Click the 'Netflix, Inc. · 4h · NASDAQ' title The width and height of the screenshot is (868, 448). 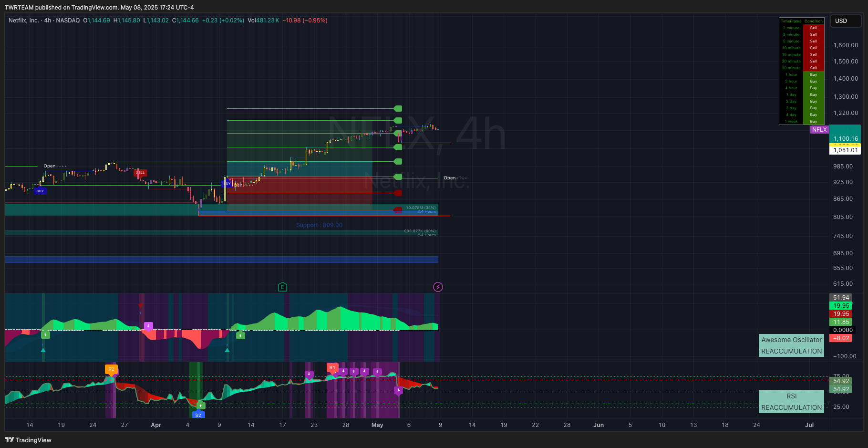click(x=44, y=21)
